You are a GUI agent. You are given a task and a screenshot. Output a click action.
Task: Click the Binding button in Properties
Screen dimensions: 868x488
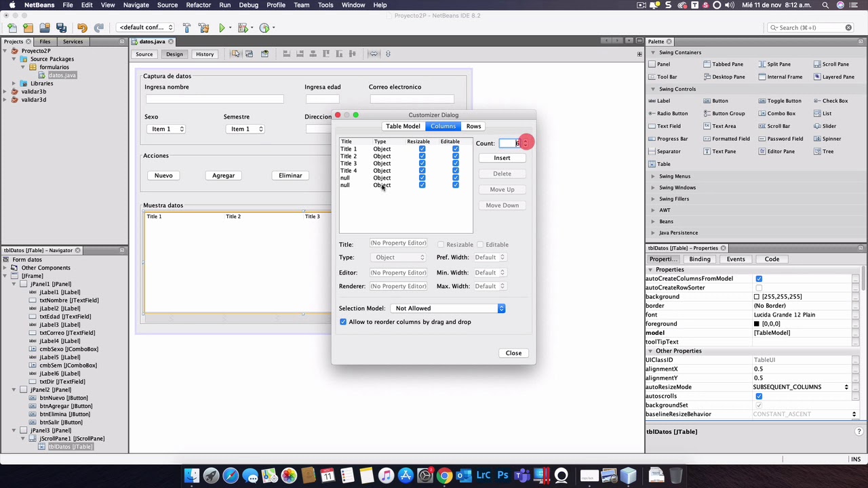[700, 259]
